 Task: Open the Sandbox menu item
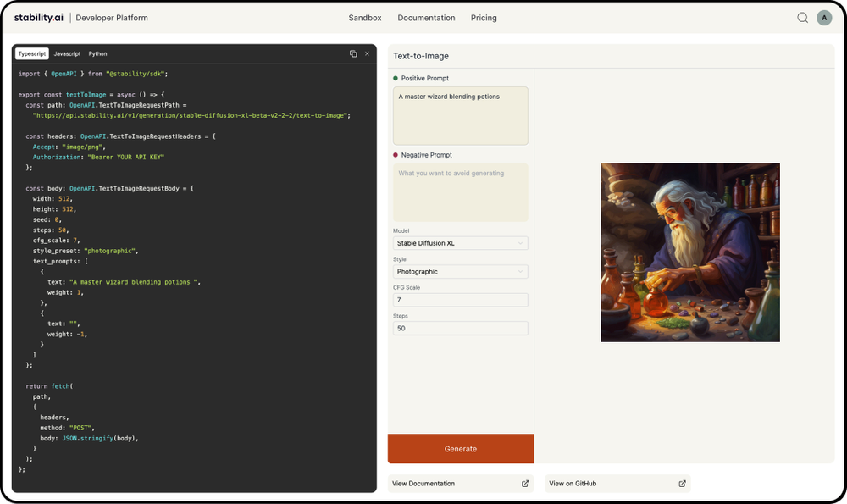(x=364, y=18)
